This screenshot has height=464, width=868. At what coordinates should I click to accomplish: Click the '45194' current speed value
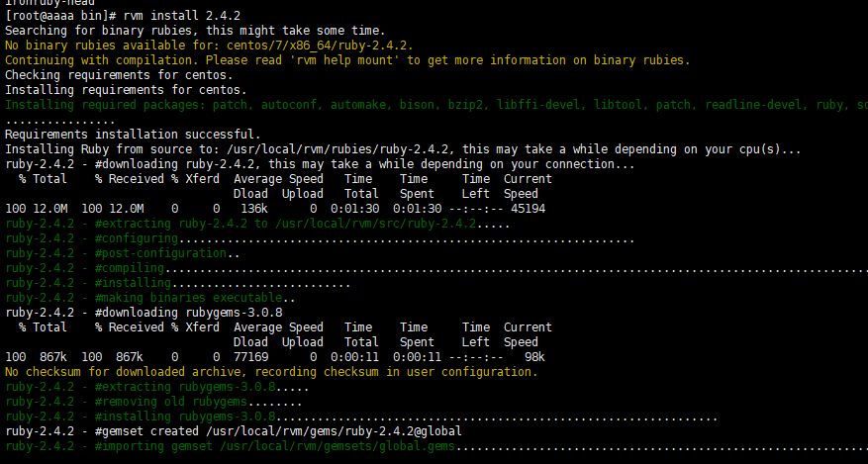[x=528, y=209]
